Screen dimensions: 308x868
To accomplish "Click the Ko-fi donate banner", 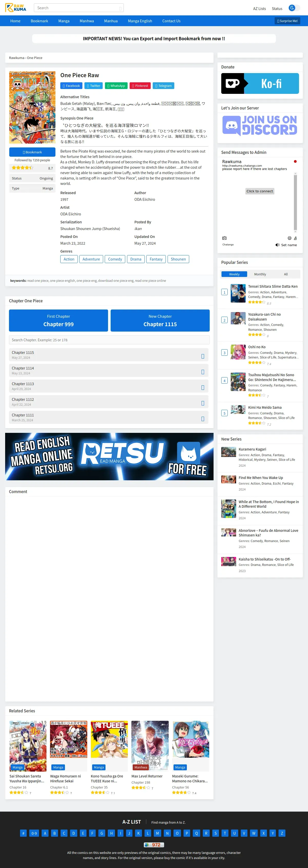I will coord(260,84).
